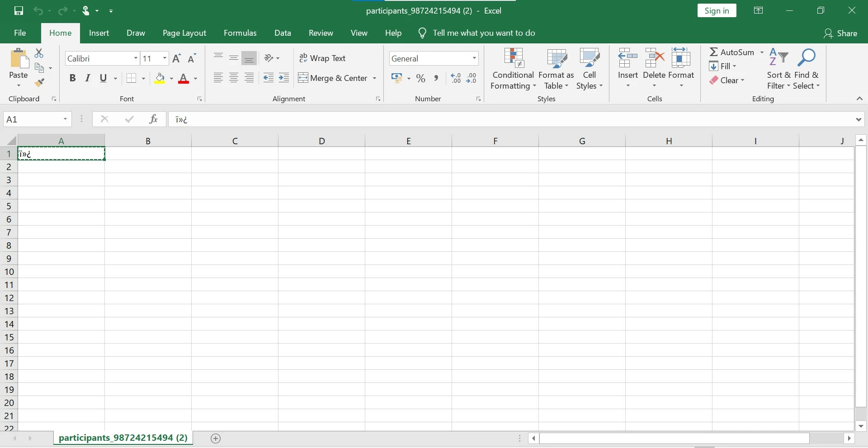This screenshot has width=868, height=448.
Task: Open the General number format dropdown
Action: point(474,58)
